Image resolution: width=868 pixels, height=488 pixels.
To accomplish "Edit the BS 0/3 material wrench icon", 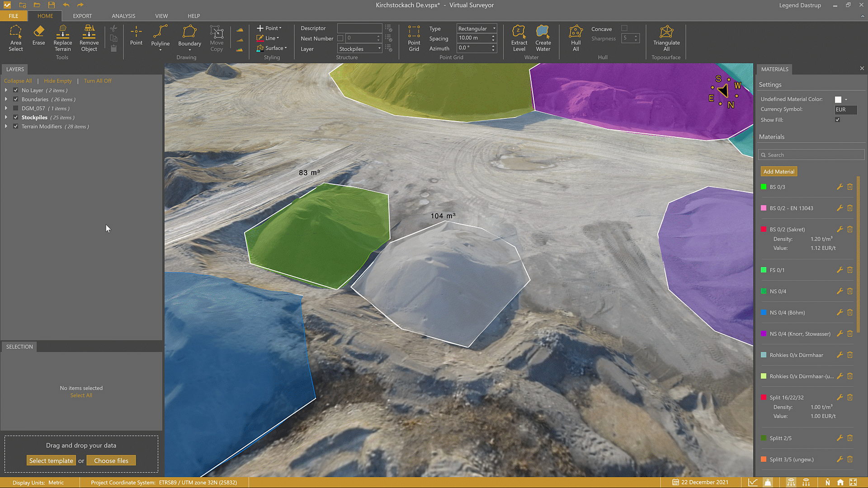I will [840, 187].
